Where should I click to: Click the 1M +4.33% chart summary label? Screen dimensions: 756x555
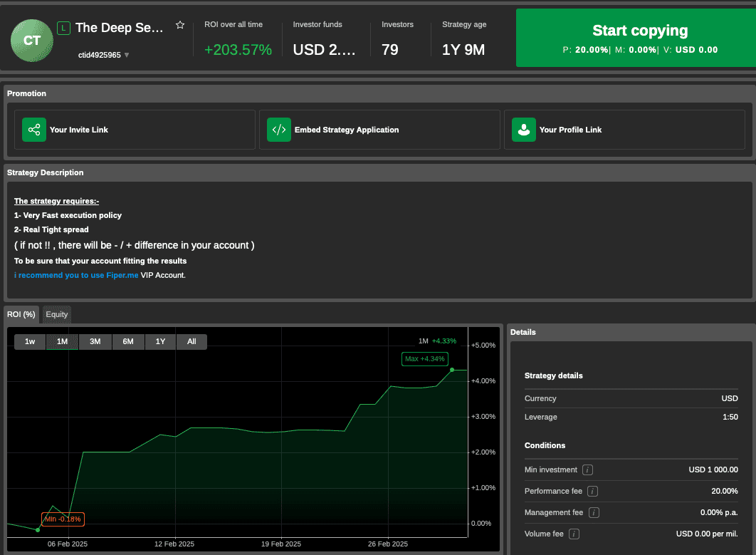(x=437, y=341)
